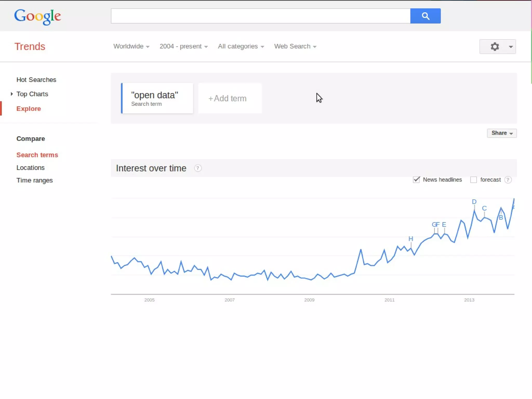Click the Google search input field
Screen dimensions: 532x399
tap(260, 16)
